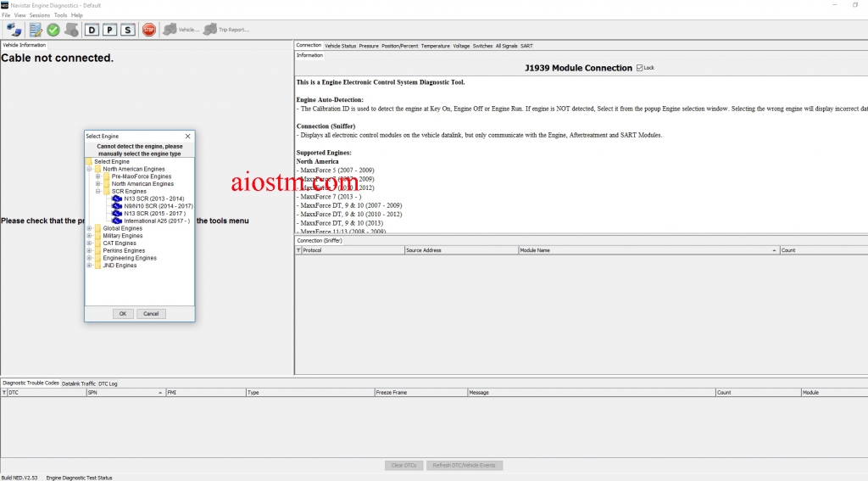Expand the Global Engines node
The image size is (868, 481).
89,228
